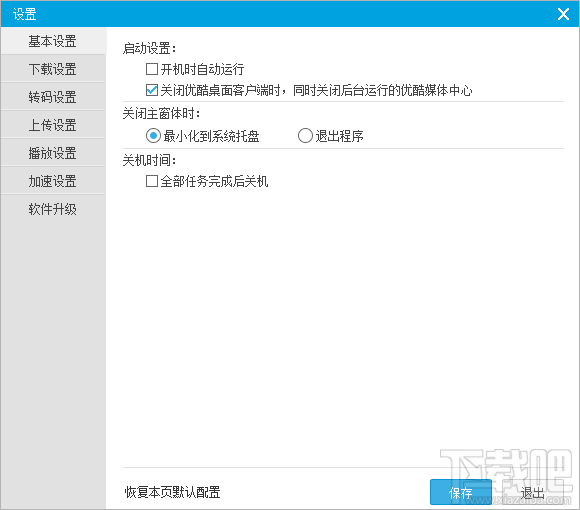The width and height of the screenshot is (580, 510).
Task: Uncheck 关闭优酷桌面客户端时 checkbox box
Action: 152,90
